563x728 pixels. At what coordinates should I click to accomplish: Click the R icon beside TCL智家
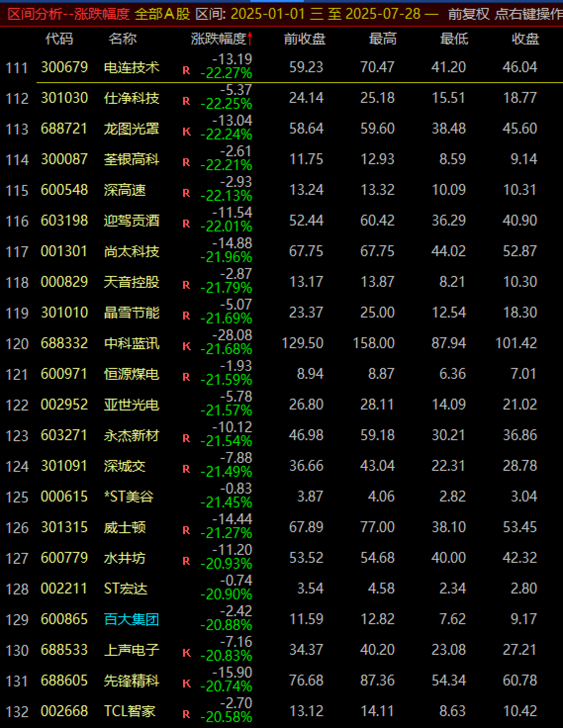[x=186, y=714]
